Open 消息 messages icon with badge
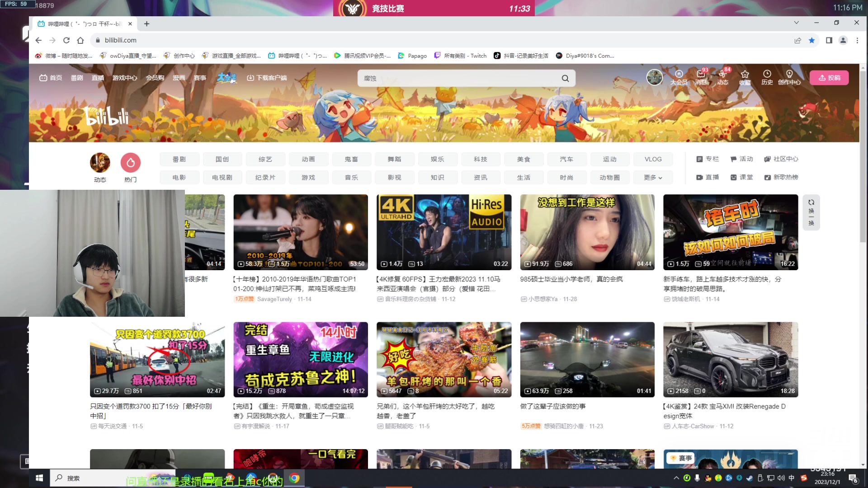 [701, 77]
